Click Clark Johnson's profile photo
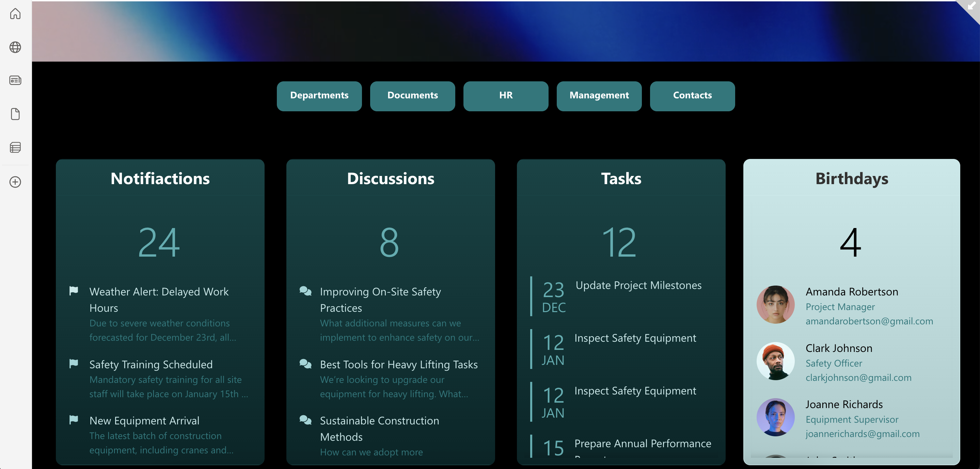The width and height of the screenshot is (980, 469). tap(775, 361)
